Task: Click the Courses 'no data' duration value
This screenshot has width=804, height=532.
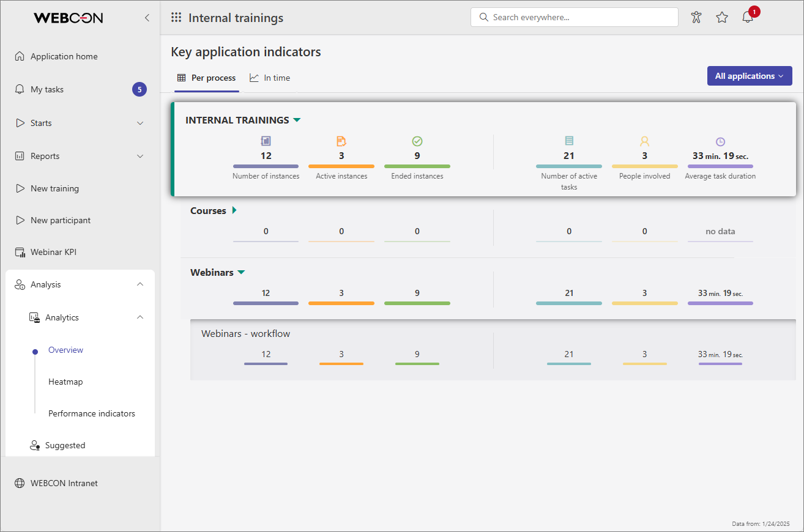Action: (720, 232)
